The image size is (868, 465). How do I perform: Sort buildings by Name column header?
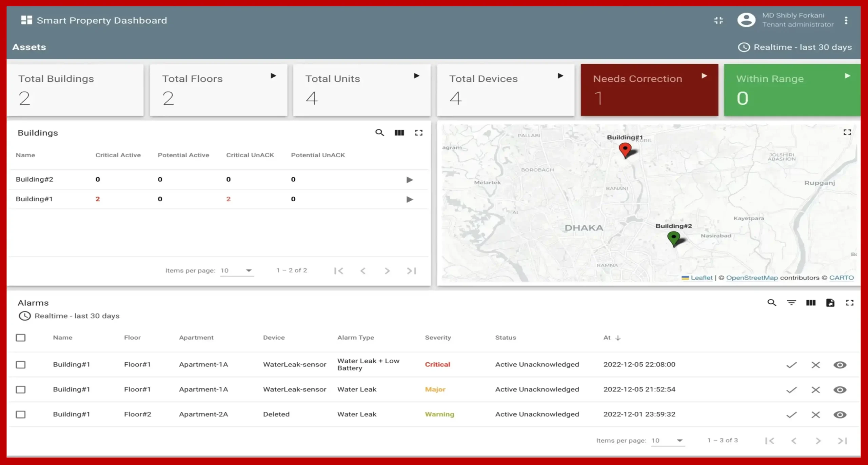[x=25, y=155]
